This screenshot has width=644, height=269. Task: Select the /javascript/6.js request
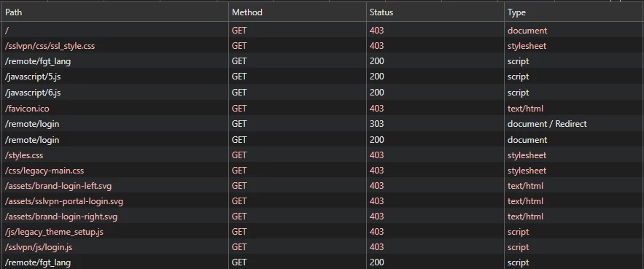pyautogui.click(x=322, y=93)
